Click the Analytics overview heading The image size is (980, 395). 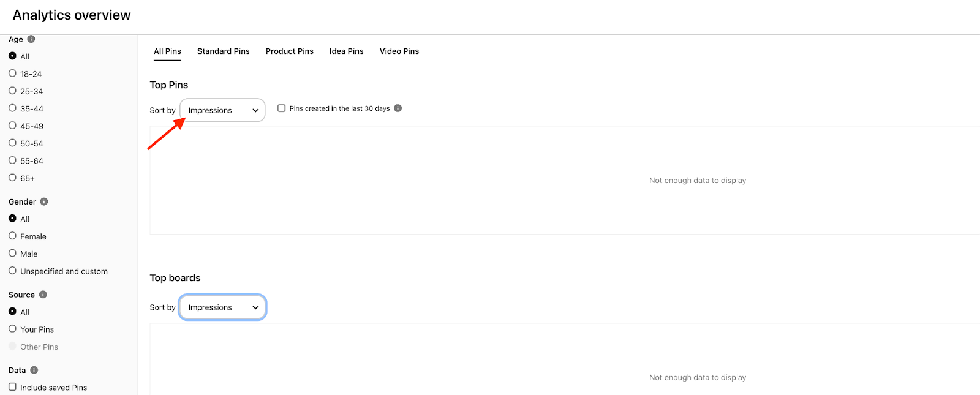pyautogui.click(x=72, y=15)
